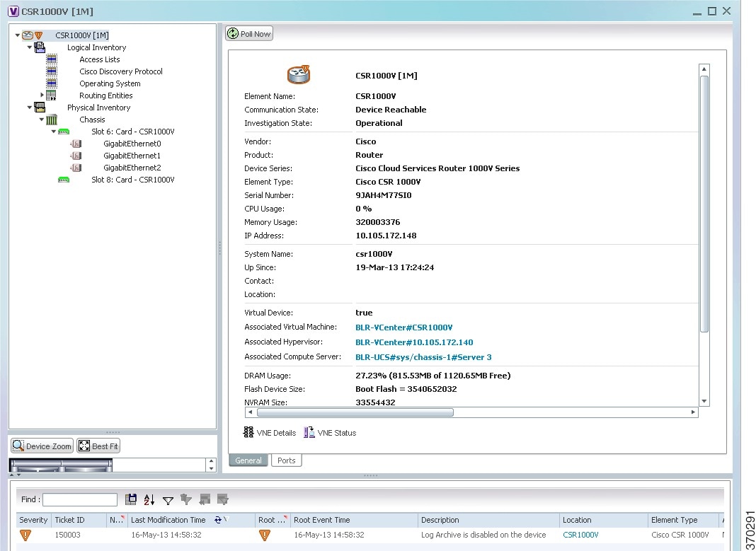Click the router device icon in tree root
Screen dimensions: 756x551
coord(28,35)
